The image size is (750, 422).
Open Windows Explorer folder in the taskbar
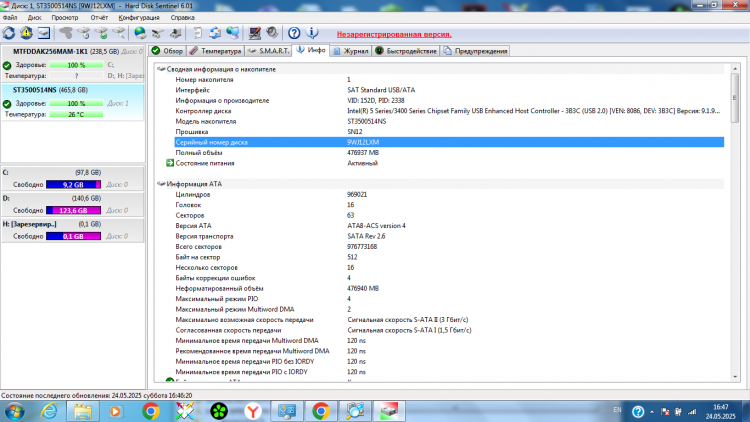[x=83, y=411]
